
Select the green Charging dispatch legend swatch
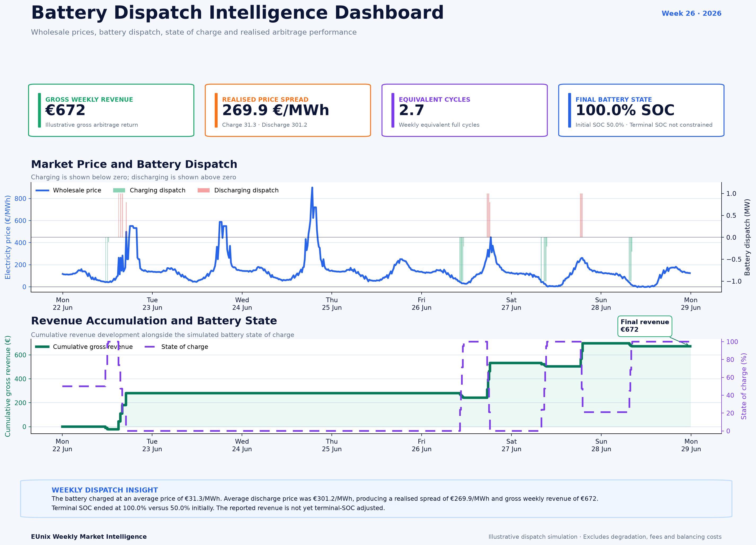(x=119, y=190)
